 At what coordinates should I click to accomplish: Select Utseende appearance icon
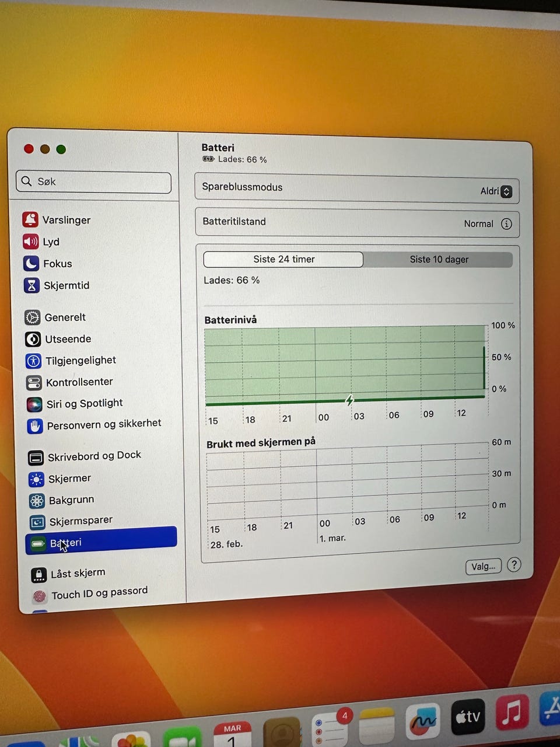[x=33, y=339]
